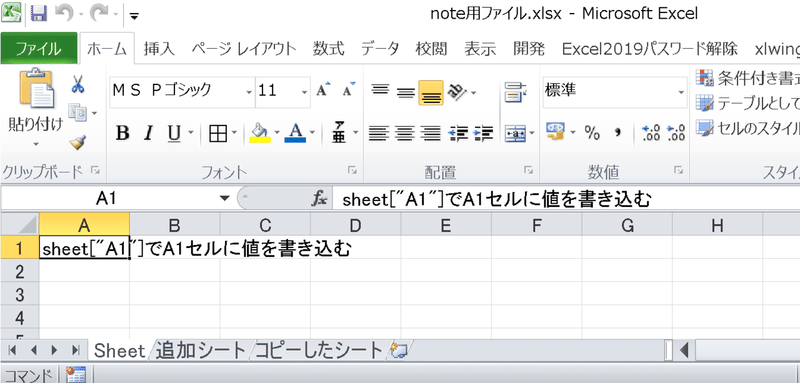Switch to the ページ レイアウト tab
Viewport: 800px width, 383px height.
pyautogui.click(x=244, y=49)
